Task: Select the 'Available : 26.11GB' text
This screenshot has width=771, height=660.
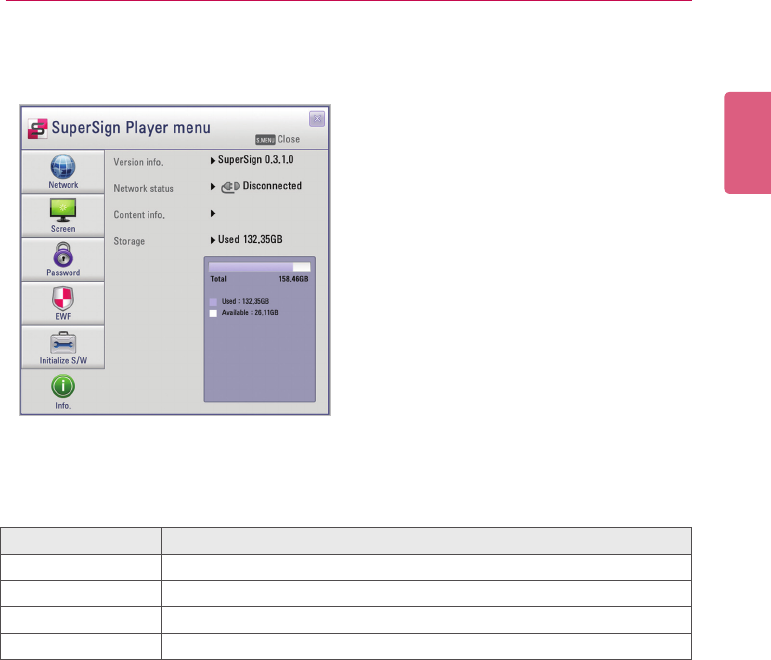Action: coord(250,313)
